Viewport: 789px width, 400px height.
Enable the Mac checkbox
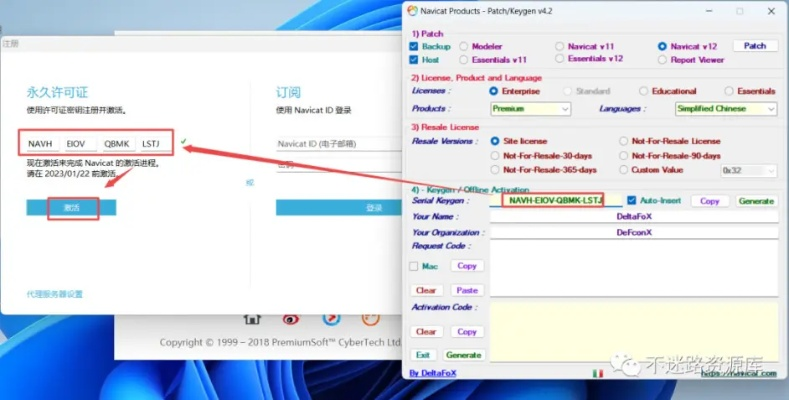click(x=415, y=266)
